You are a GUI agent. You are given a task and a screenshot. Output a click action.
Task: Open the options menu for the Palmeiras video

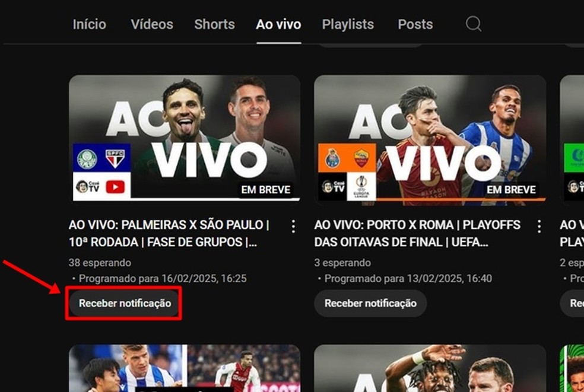click(x=293, y=226)
